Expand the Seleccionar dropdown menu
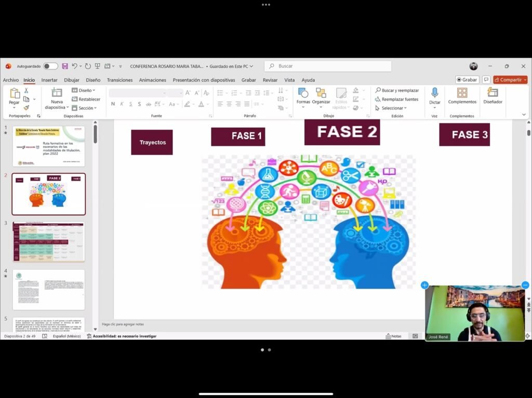532x398 pixels. tap(391, 108)
